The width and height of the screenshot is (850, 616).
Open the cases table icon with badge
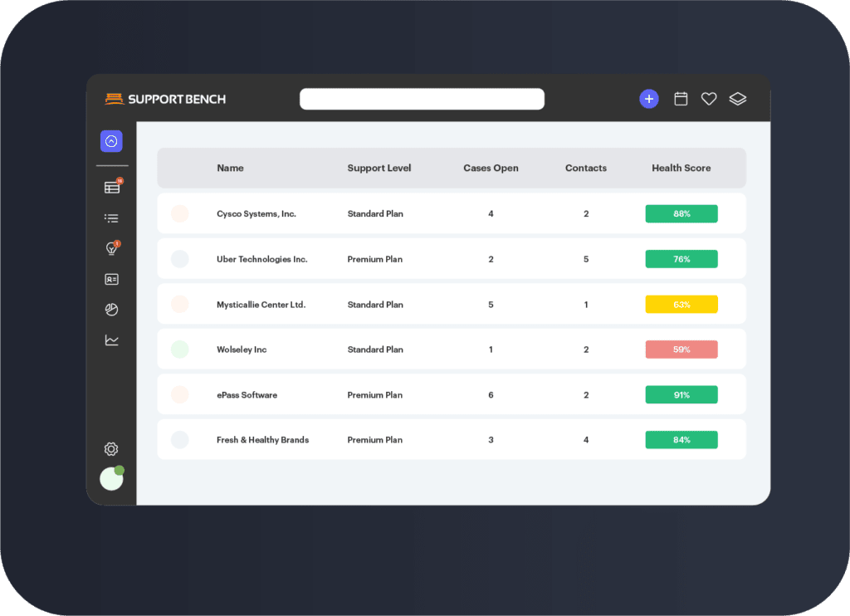coord(112,188)
